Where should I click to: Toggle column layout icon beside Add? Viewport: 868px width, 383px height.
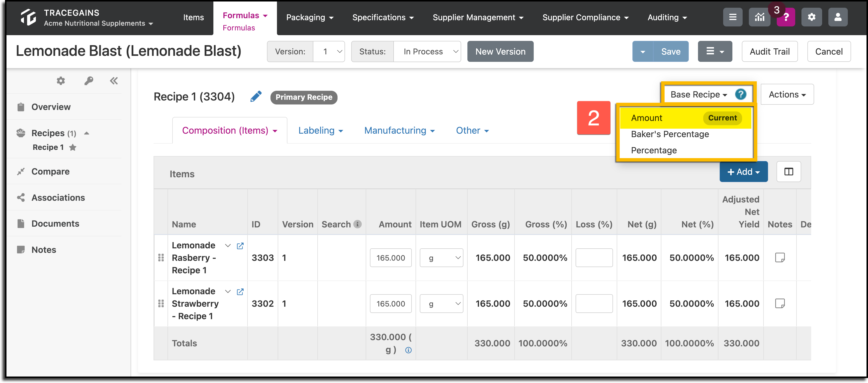pos(788,172)
